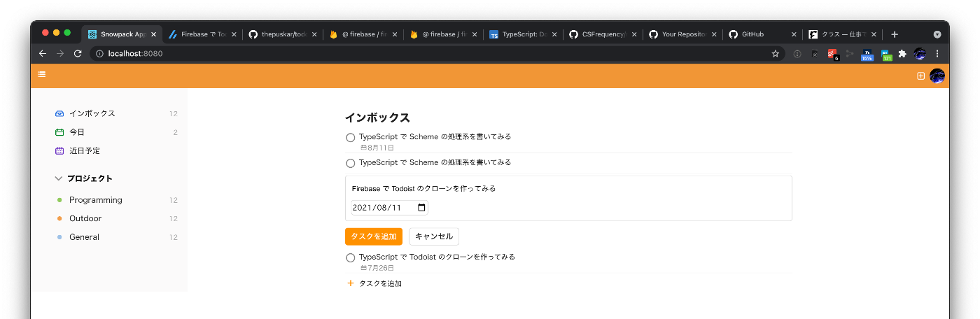Click the extension badge showing 171

click(886, 54)
